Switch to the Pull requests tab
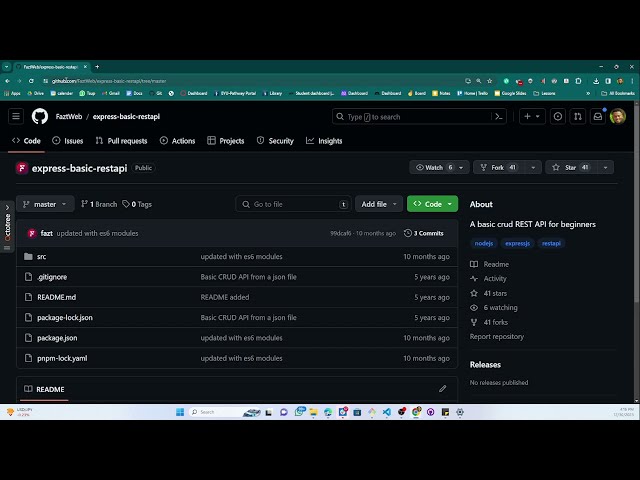The image size is (640, 480). [121, 141]
